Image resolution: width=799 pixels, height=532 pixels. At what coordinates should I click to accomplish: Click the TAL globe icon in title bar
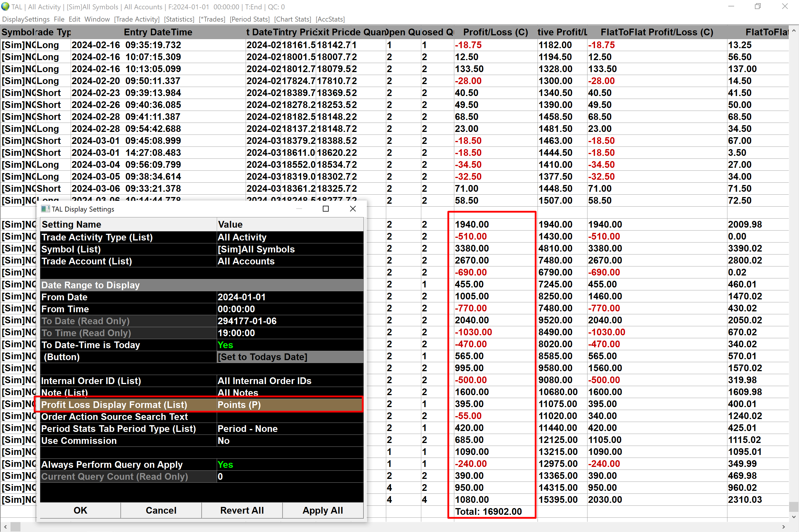(6, 6)
